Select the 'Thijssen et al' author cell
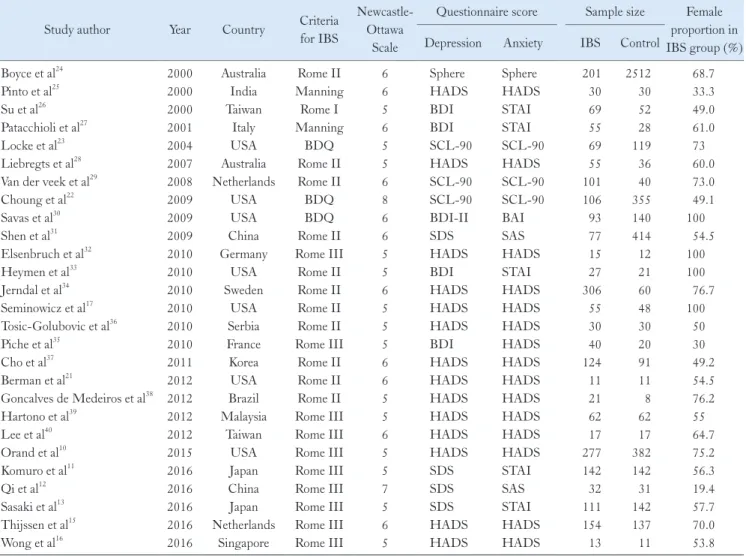This screenshot has height=556, width=746. 39,525
